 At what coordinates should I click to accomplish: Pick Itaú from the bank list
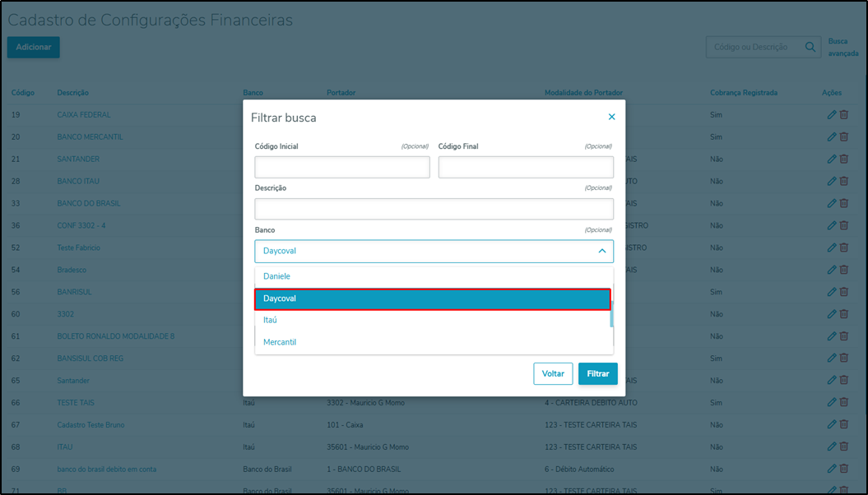[x=432, y=320]
